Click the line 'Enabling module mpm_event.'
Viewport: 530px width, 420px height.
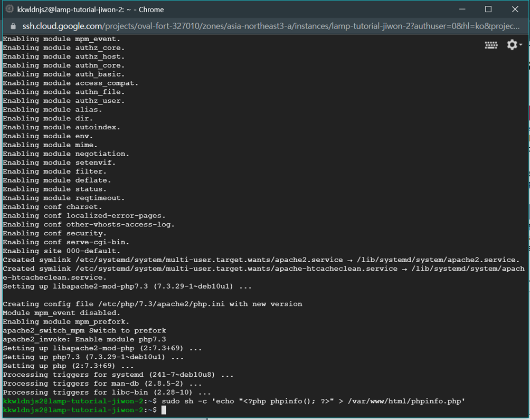click(62, 39)
